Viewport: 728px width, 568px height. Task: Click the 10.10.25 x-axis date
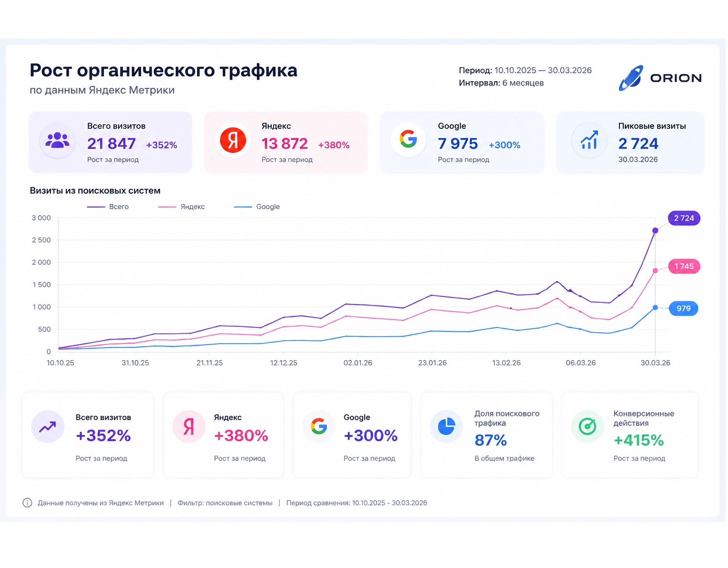(x=60, y=363)
